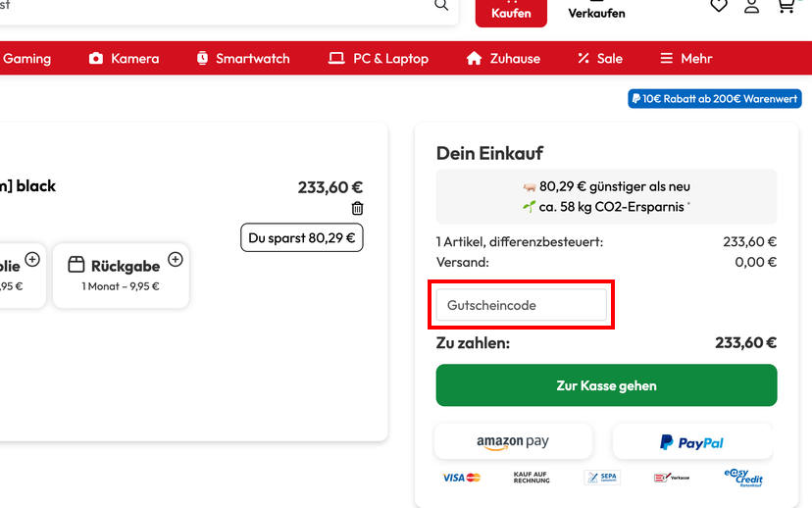Select the Rückgabe 1 Monat card
This screenshot has height=508, width=812.
[x=121, y=276]
